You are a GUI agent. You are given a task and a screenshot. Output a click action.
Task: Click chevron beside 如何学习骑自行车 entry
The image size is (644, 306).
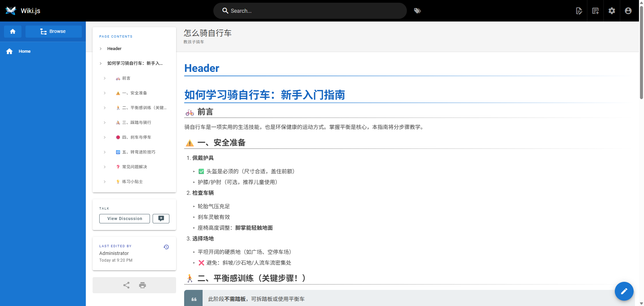[x=101, y=63]
